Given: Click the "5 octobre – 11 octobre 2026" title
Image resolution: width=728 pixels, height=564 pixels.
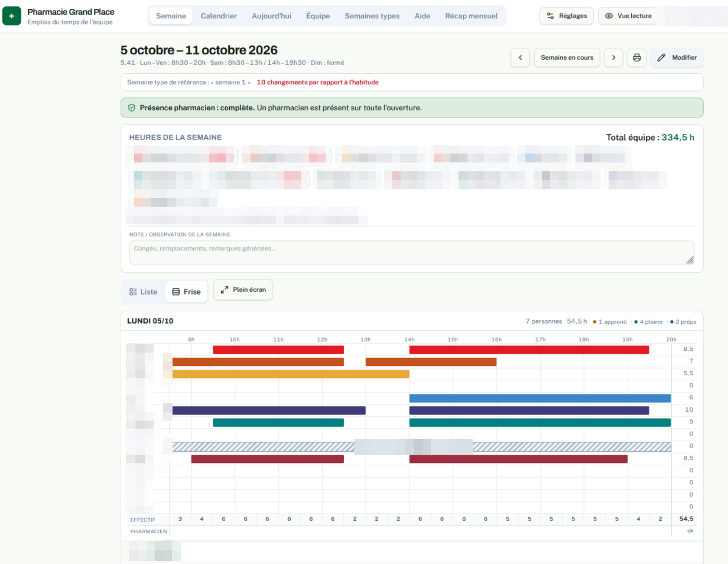Looking at the screenshot, I should click(x=199, y=50).
